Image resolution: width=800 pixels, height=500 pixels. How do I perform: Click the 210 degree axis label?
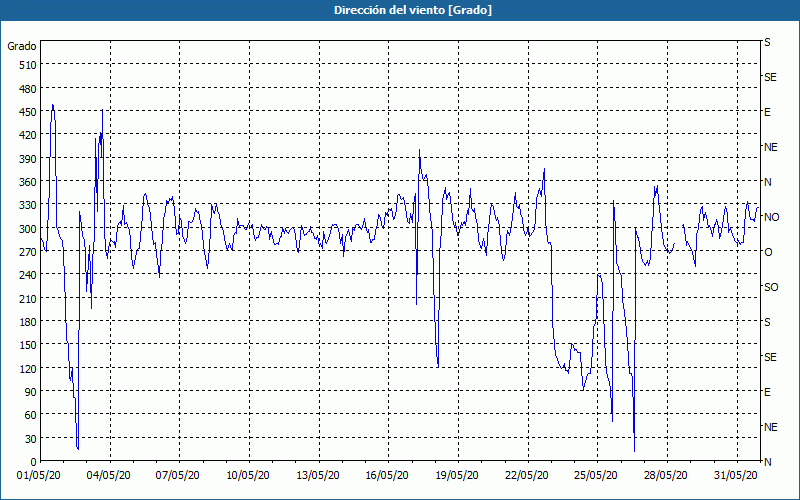[28, 298]
